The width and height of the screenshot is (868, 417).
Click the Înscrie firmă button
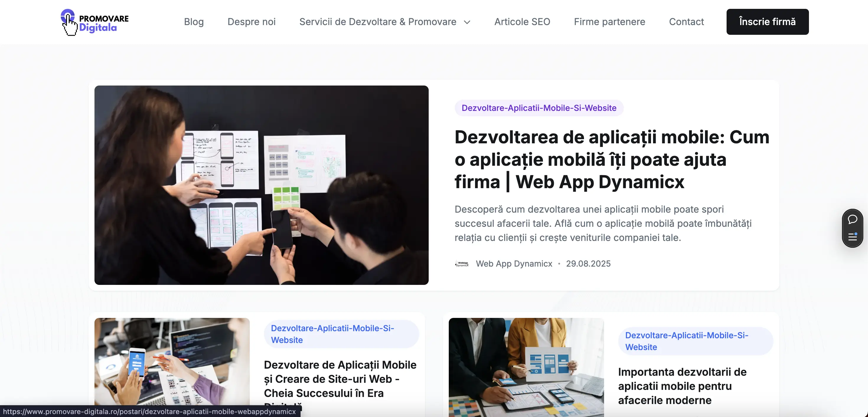[767, 22]
